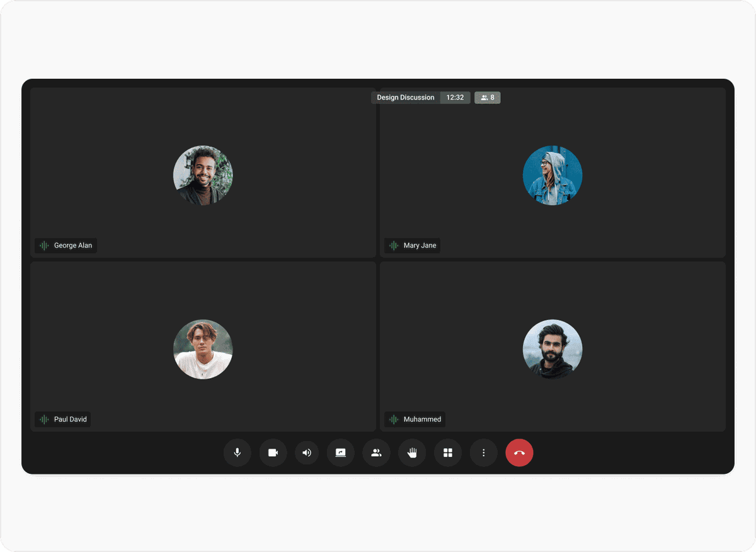End the call with red button
The image size is (756, 552).
[519, 452]
